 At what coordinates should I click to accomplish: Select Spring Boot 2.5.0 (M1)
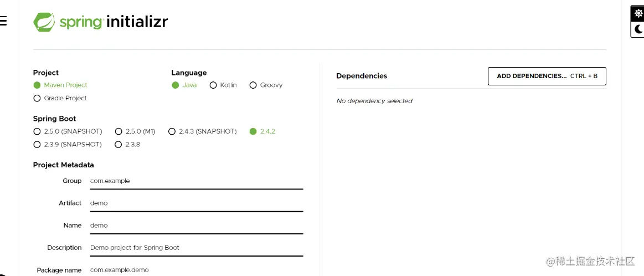pos(135,131)
